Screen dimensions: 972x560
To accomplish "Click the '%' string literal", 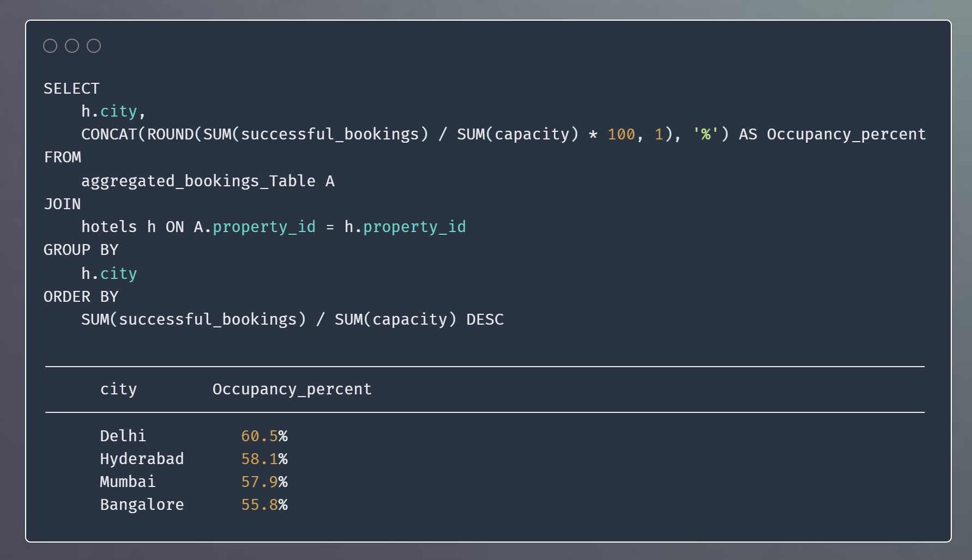I will click(706, 135).
